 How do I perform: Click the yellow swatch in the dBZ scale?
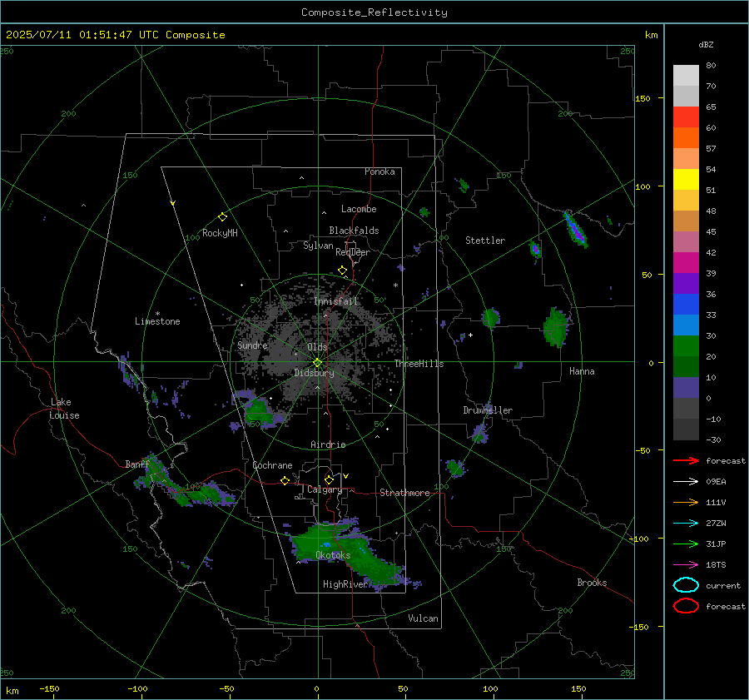click(x=686, y=180)
